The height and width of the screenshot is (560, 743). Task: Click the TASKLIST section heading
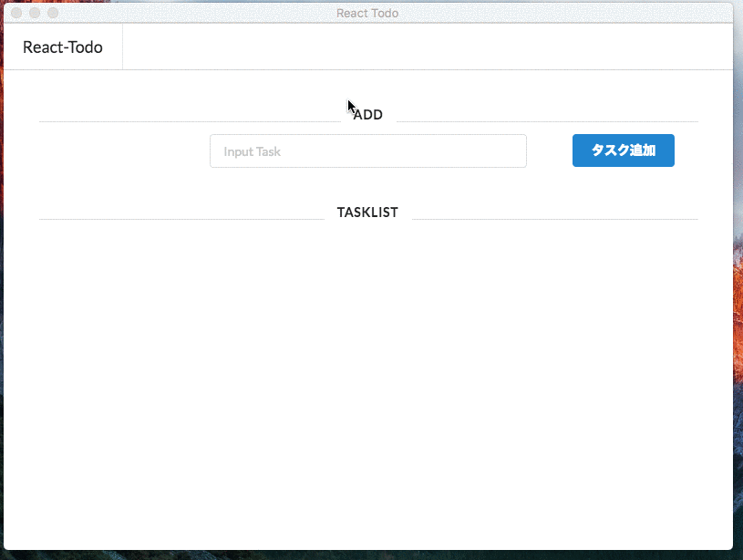point(367,212)
